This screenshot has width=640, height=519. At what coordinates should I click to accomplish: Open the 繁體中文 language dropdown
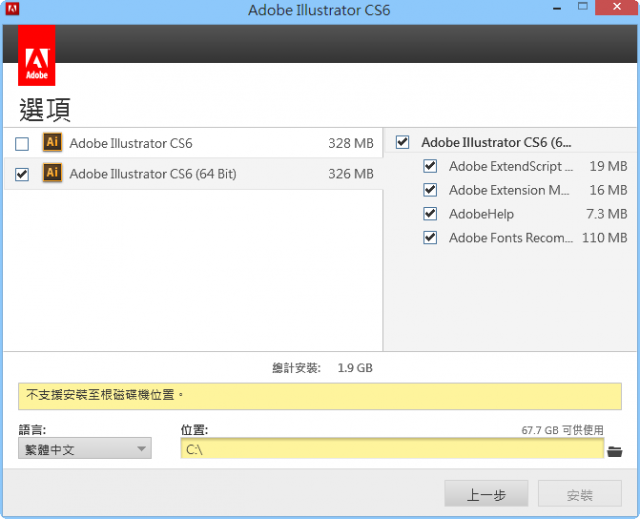tap(85, 448)
